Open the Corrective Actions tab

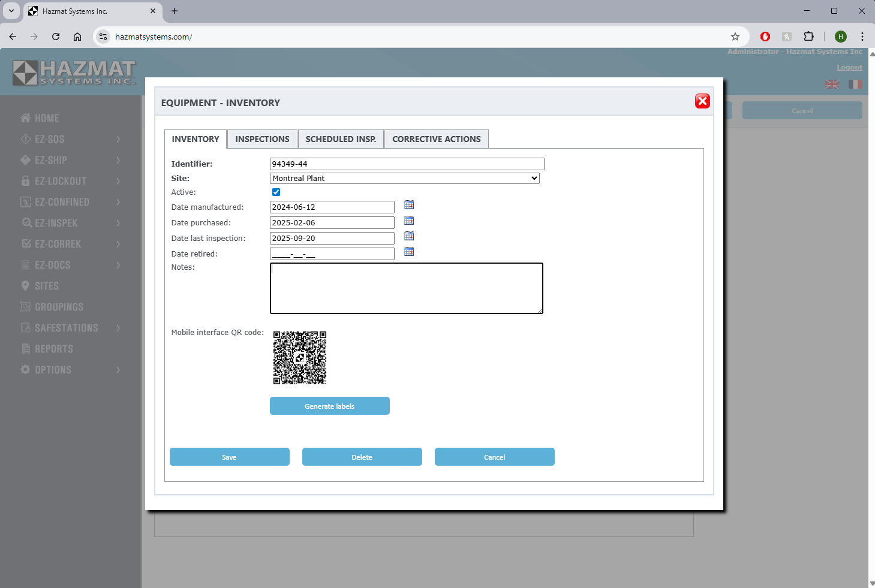(436, 139)
